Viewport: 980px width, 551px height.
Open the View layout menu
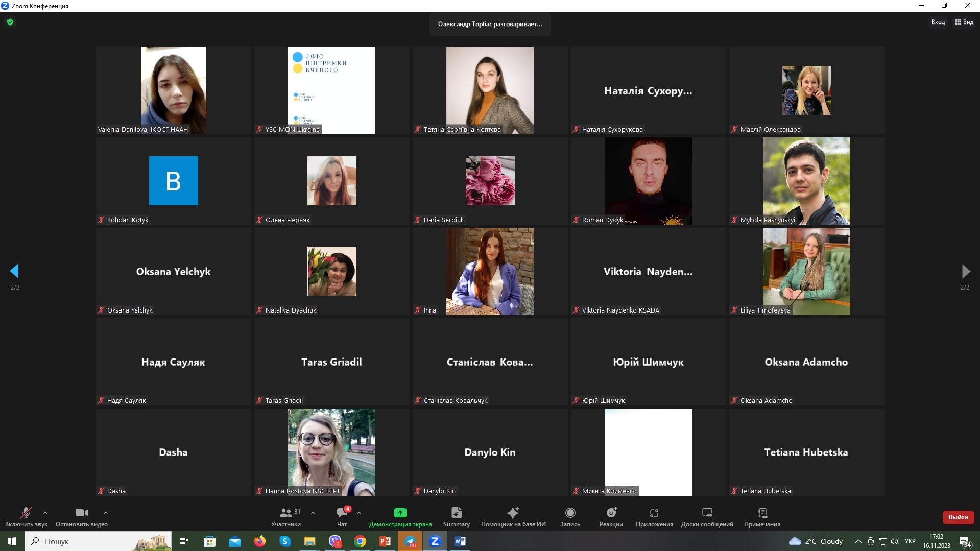(964, 22)
